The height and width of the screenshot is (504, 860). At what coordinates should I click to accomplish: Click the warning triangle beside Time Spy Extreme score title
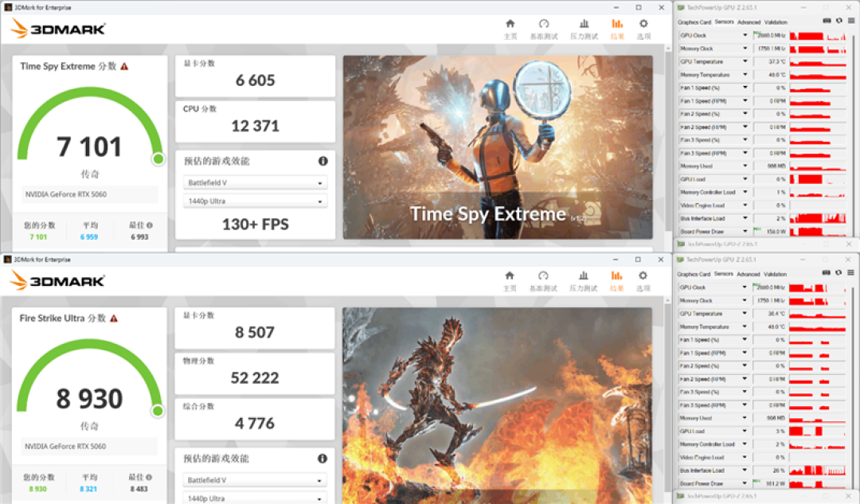click(x=124, y=66)
